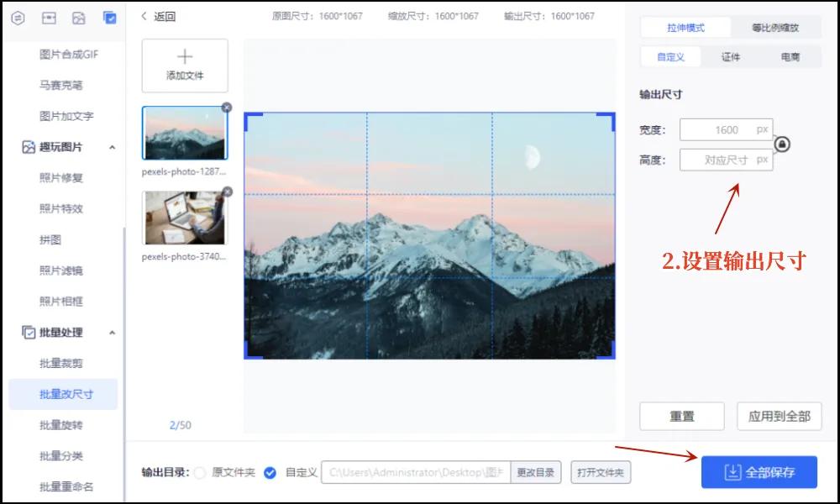Click the hexagon app logo in the top-left toolbar
Screen dimensions: 840x504
18,17
